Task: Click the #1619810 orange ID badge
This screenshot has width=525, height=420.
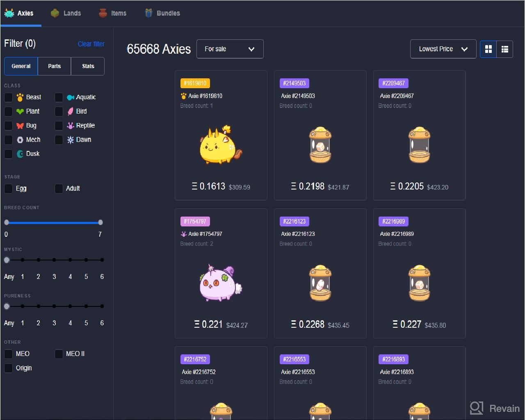Action: tap(195, 83)
